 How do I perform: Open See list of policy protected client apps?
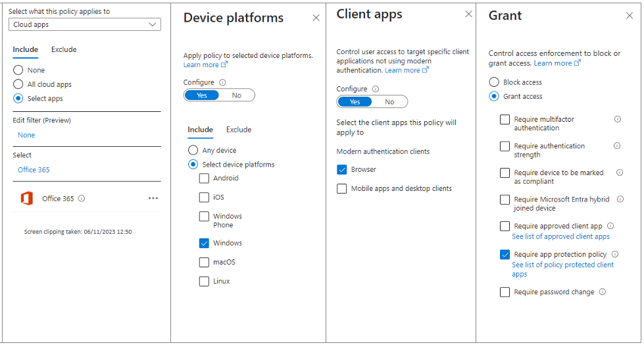[x=562, y=269]
